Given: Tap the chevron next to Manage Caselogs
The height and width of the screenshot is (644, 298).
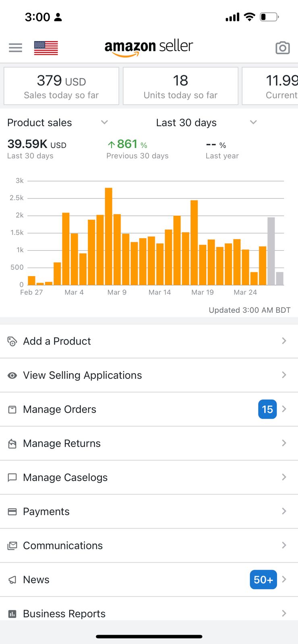Looking at the screenshot, I should pyautogui.click(x=284, y=477).
